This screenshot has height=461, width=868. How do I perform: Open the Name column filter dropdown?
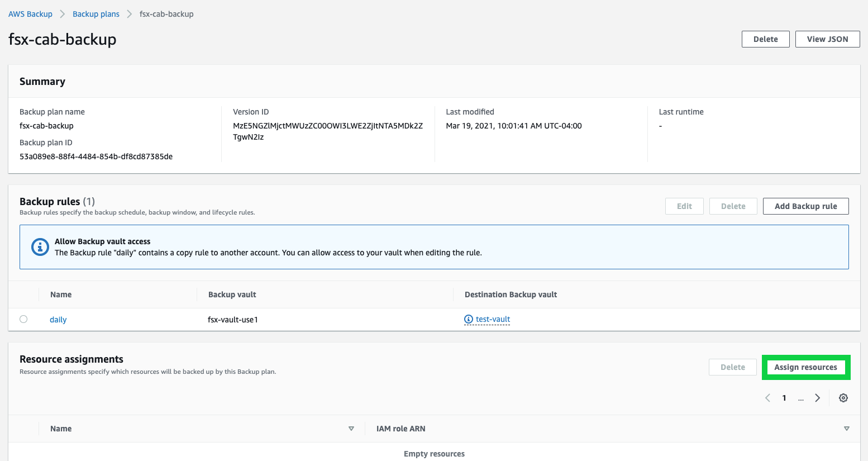tap(351, 428)
